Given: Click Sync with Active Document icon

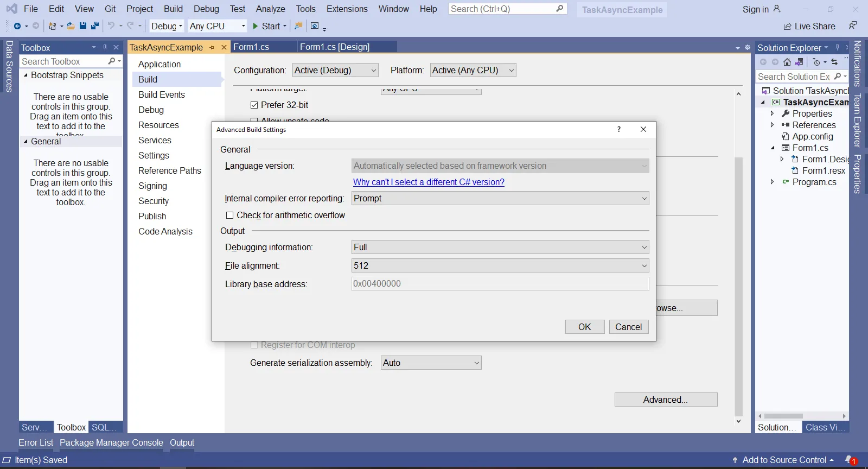Looking at the screenshot, I should (834, 62).
